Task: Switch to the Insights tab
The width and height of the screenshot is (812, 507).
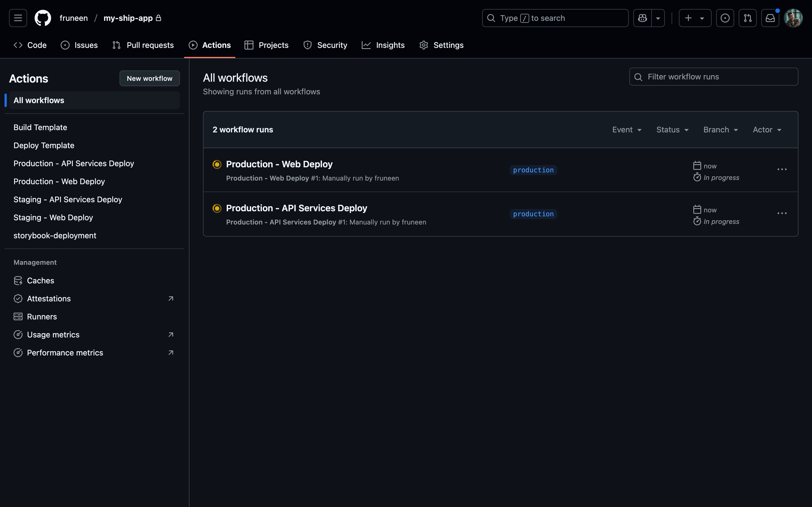Action: [x=383, y=45]
